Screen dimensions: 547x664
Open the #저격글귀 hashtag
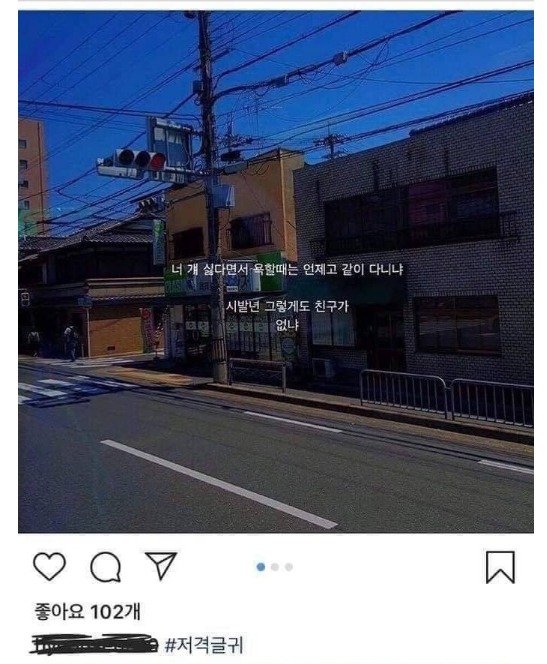pos(204,645)
